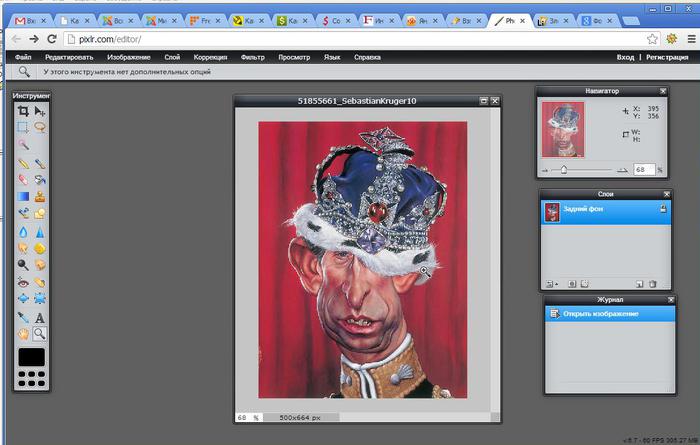Select the Drawing shape tool
Image resolution: width=700 pixels, height=445 pixels.
40,213
